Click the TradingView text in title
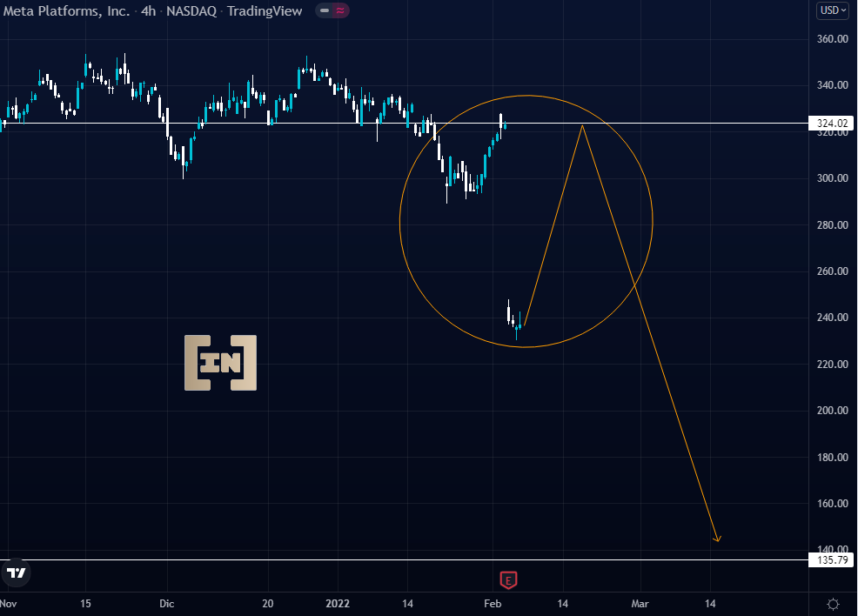 265,11
